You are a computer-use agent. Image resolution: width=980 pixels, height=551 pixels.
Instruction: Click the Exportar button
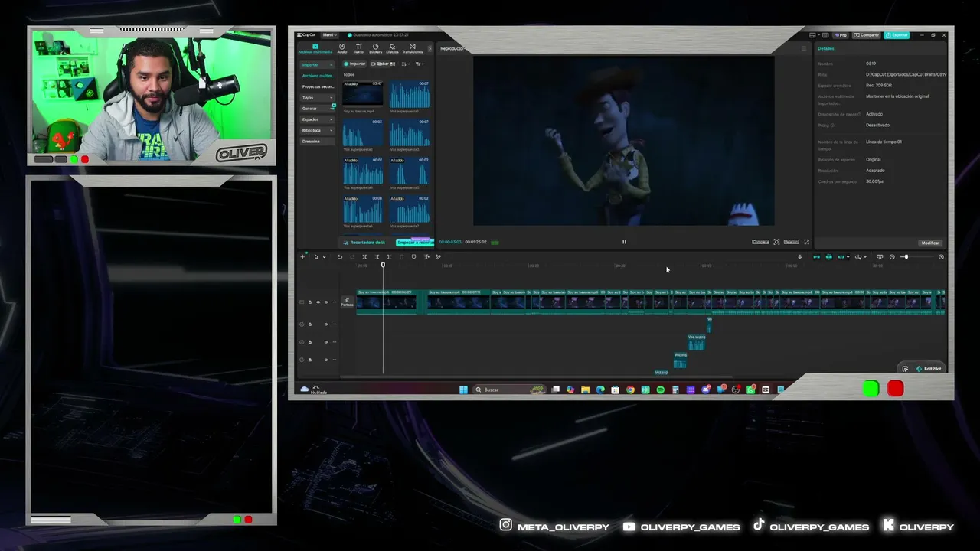(897, 35)
